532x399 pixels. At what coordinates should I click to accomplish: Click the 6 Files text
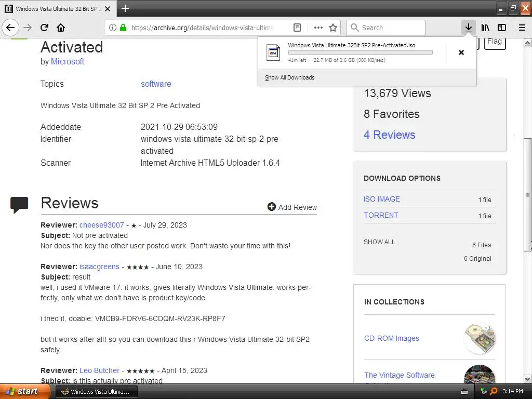coord(482,245)
